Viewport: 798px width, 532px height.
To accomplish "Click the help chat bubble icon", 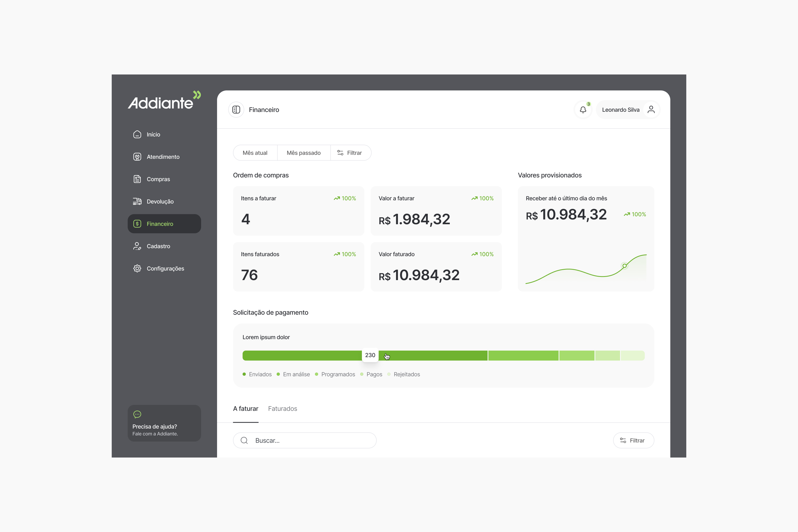I will click(x=137, y=414).
